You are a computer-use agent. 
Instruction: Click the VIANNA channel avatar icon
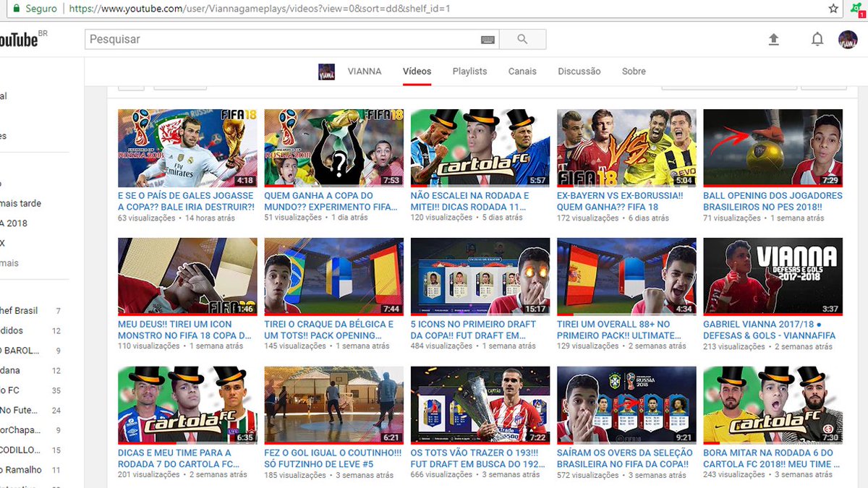pyautogui.click(x=326, y=72)
